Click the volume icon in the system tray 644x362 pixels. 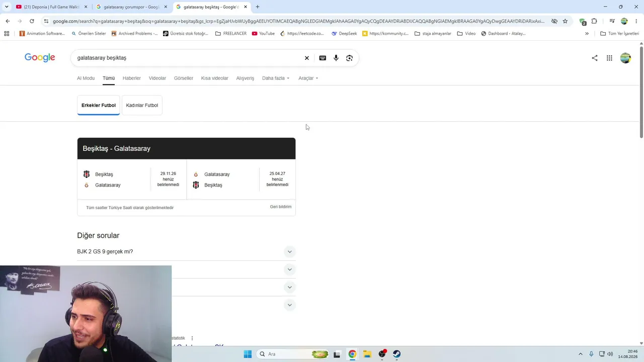pos(610,354)
